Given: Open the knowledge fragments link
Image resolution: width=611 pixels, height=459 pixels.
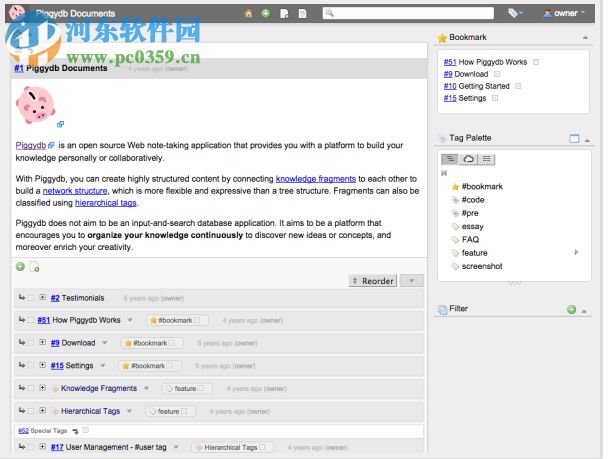Looking at the screenshot, I should tap(316, 179).
